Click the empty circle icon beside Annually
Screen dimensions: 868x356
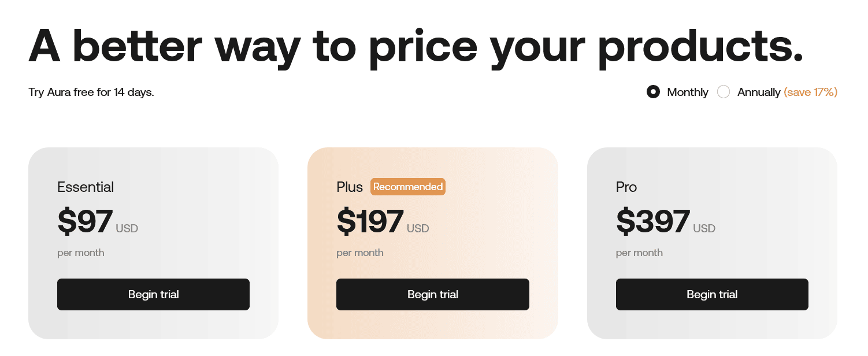click(724, 92)
